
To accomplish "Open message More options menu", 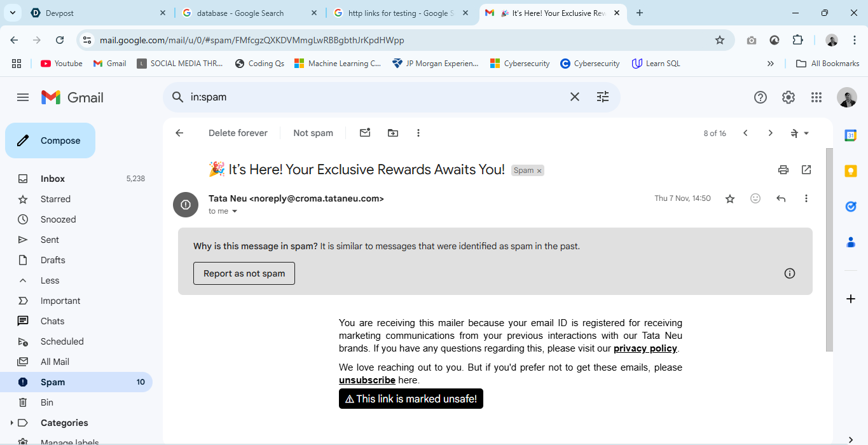I will point(806,198).
